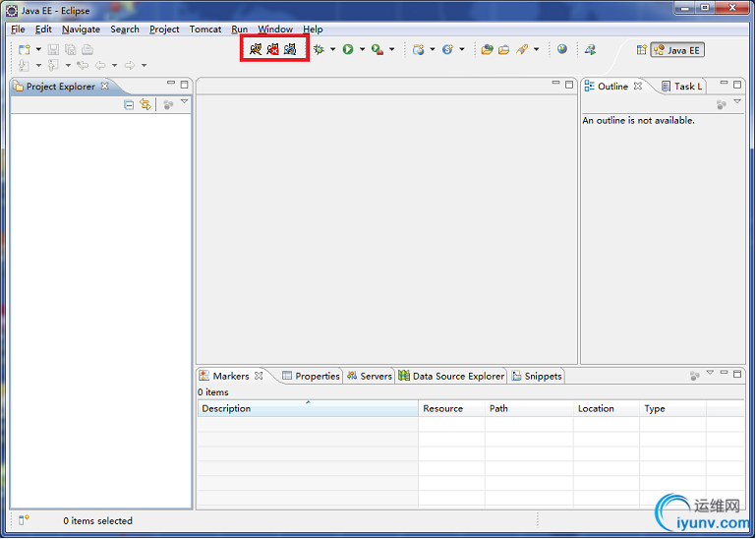The image size is (756, 539).
Task: Click the Focus on Active Task icon in Project Explorer
Action: (168, 104)
